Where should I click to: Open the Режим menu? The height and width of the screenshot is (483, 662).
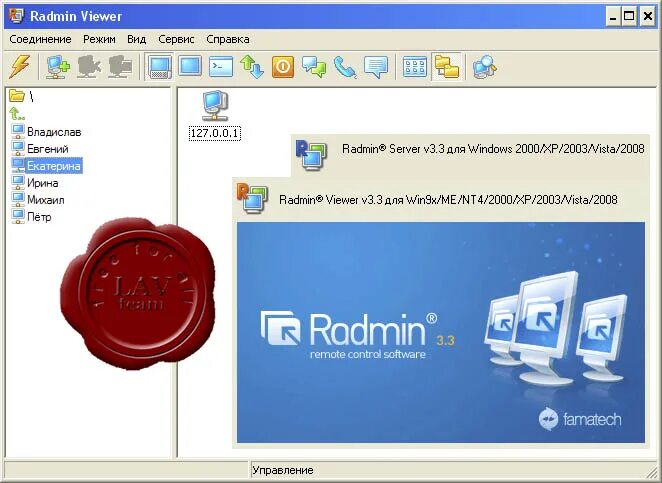[x=99, y=39]
